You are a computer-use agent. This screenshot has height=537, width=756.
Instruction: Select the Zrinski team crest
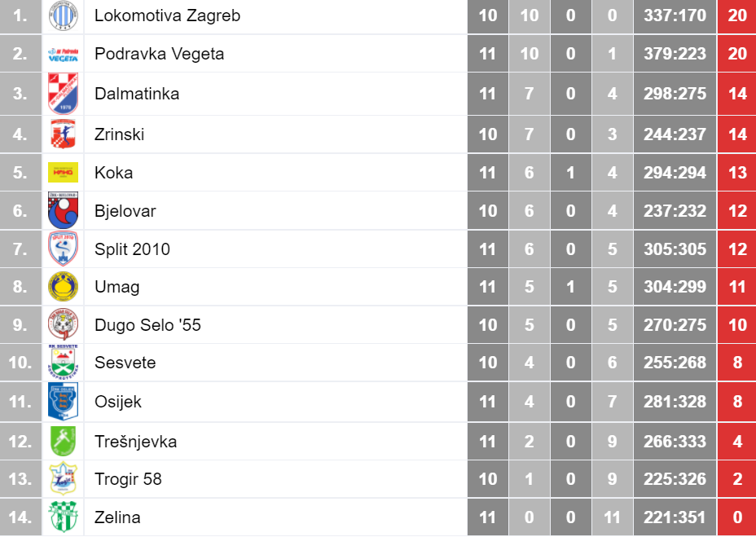(64, 134)
